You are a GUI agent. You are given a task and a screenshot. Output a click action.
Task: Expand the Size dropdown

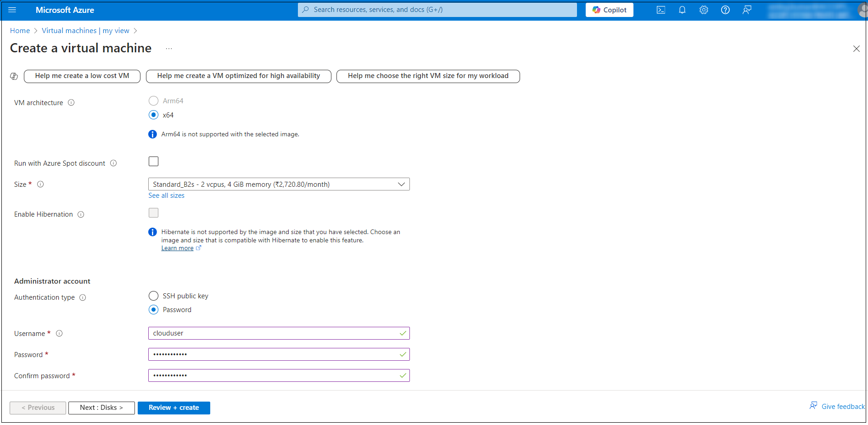tap(279, 185)
